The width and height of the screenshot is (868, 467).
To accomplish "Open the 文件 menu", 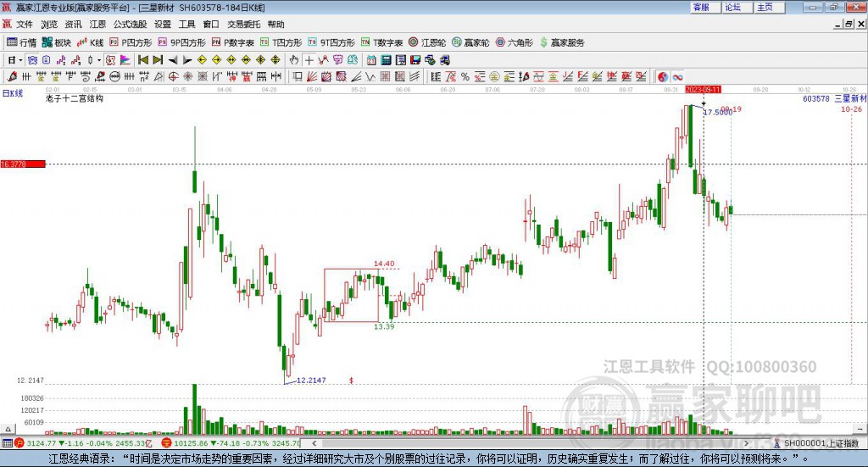I will [x=25, y=25].
